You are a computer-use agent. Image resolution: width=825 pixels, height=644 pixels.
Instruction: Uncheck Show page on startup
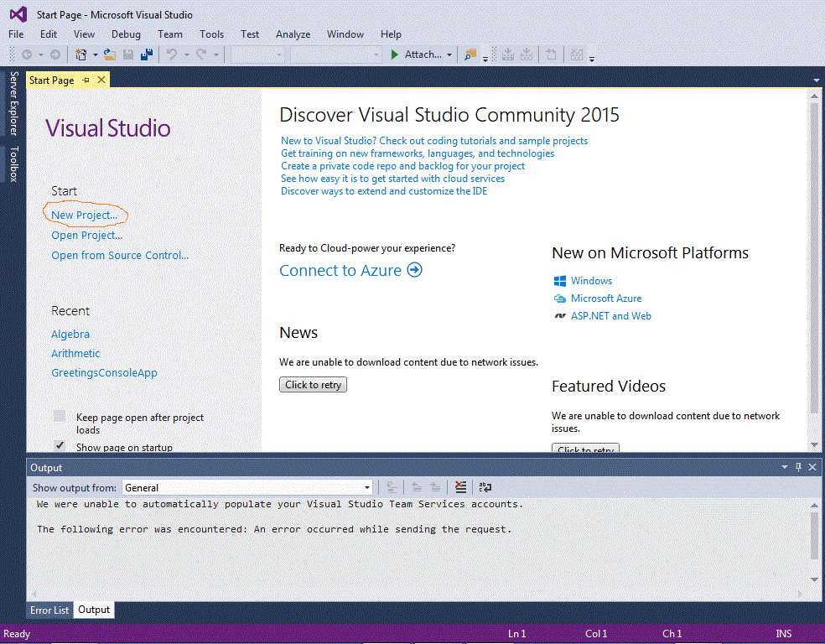pos(59,445)
